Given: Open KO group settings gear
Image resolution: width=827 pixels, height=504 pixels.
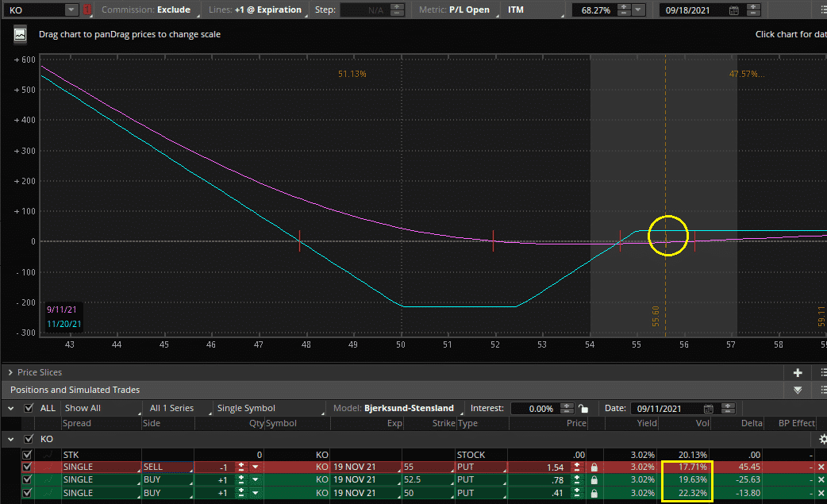Looking at the screenshot, I should click(822, 439).
